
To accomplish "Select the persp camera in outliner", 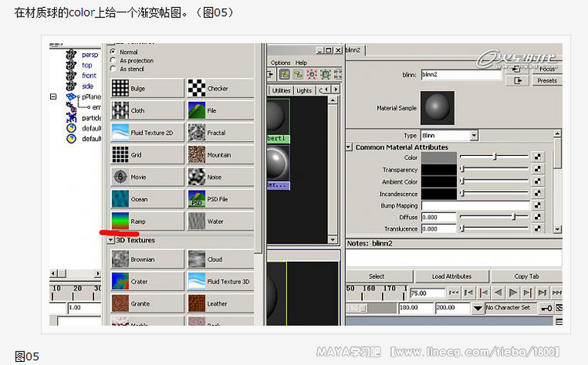I will point(90,55).
